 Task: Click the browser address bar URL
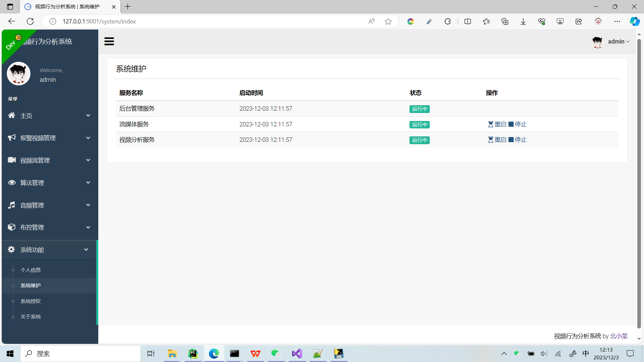(99, 21)
